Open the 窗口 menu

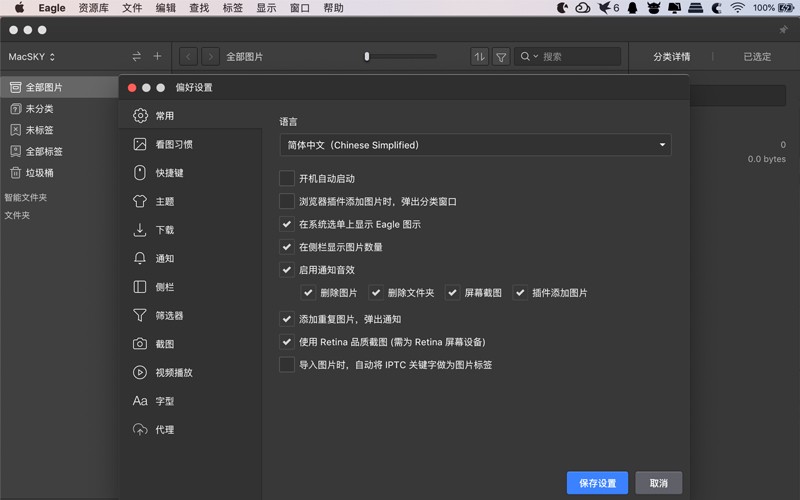300,8
